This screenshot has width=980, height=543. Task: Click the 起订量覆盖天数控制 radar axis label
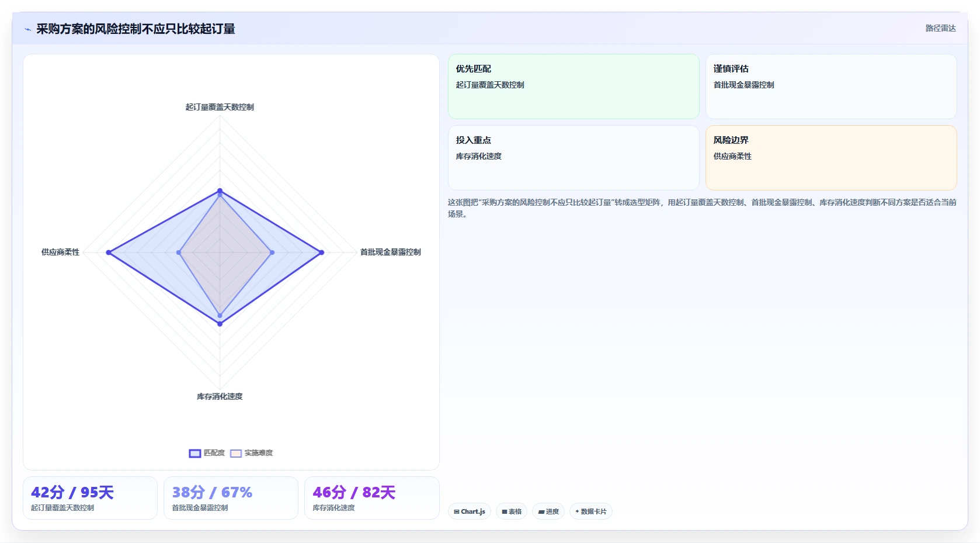pos(220,107)
